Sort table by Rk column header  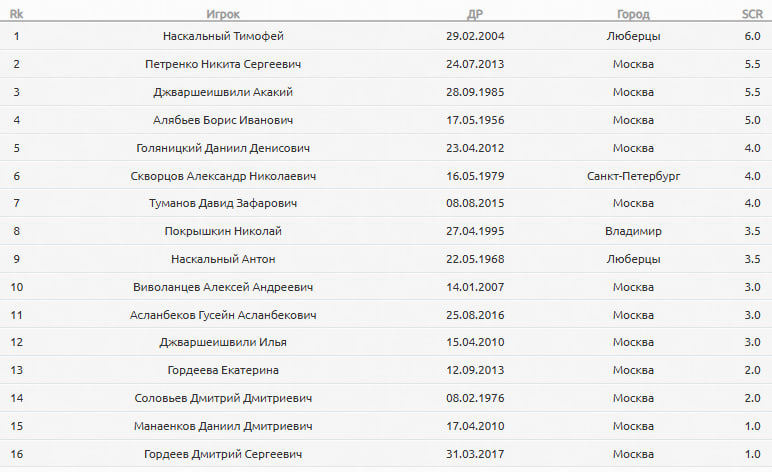pos(16,14)
